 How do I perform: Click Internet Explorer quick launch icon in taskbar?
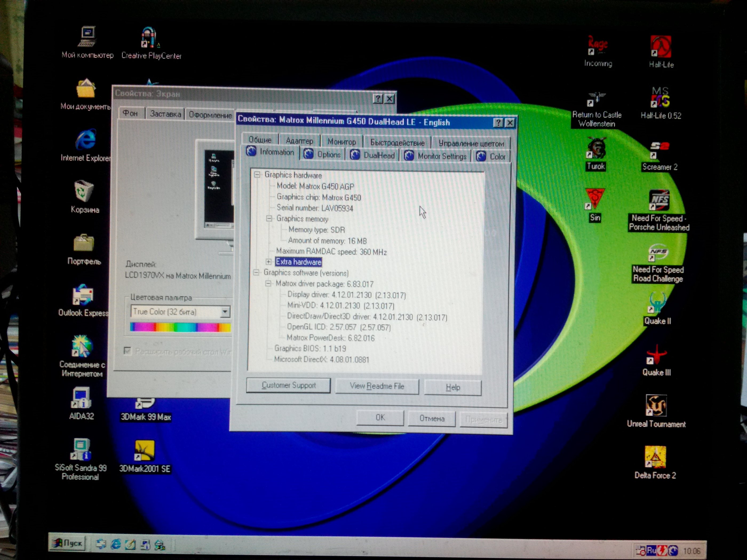pos(116,544)
